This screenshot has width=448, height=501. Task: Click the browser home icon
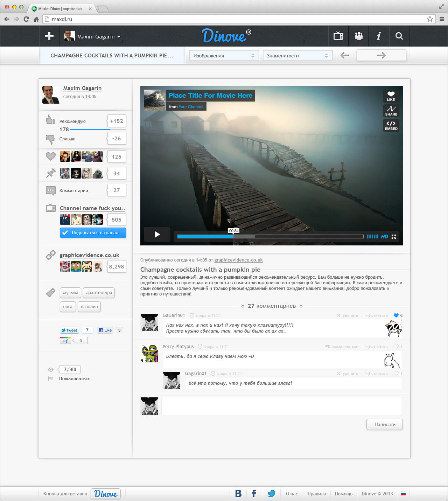36,19
